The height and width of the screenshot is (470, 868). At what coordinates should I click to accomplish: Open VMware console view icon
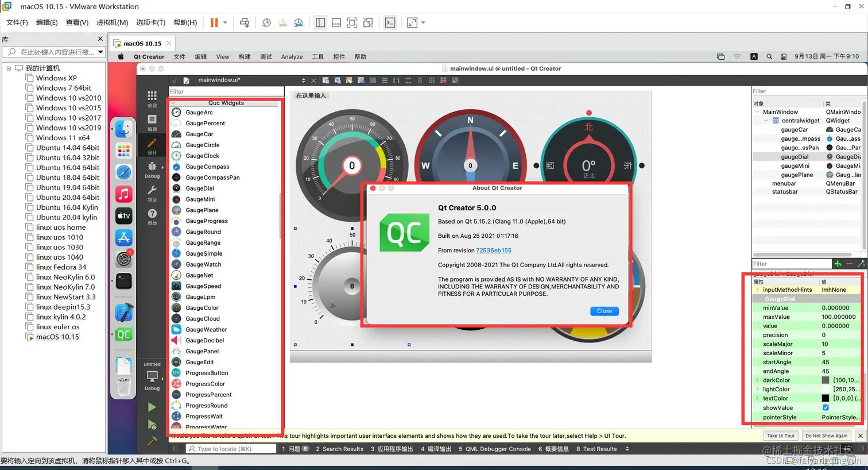(390, 22)
